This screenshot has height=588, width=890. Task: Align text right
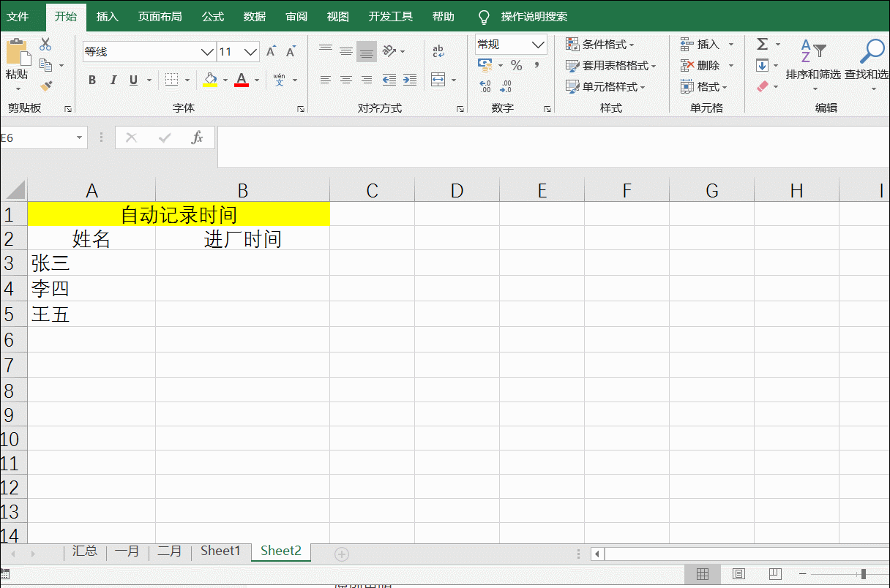click(367, 80)
